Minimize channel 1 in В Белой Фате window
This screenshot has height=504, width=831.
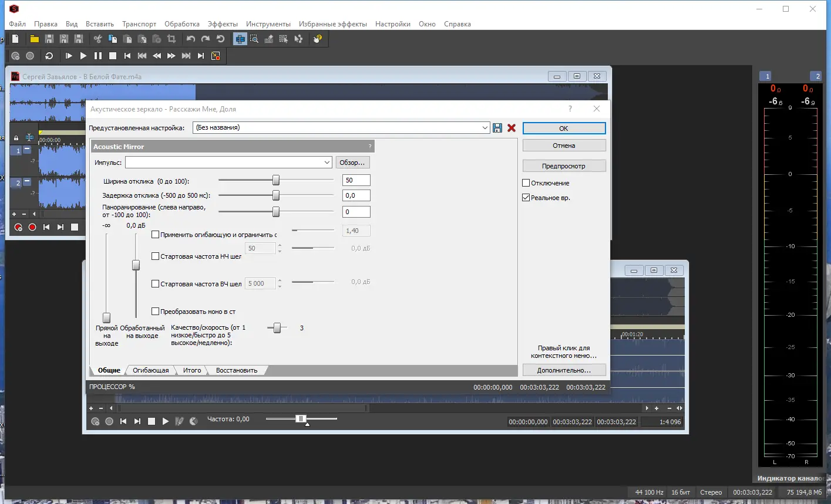pos(27,150)
